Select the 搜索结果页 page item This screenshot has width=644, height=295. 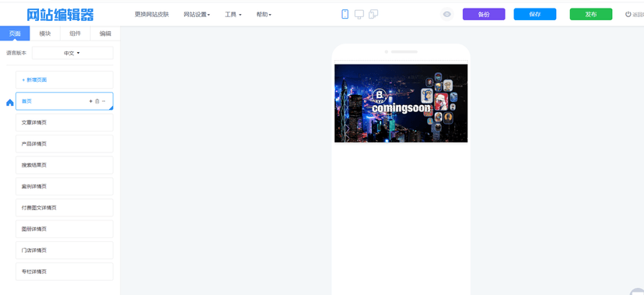65,165
